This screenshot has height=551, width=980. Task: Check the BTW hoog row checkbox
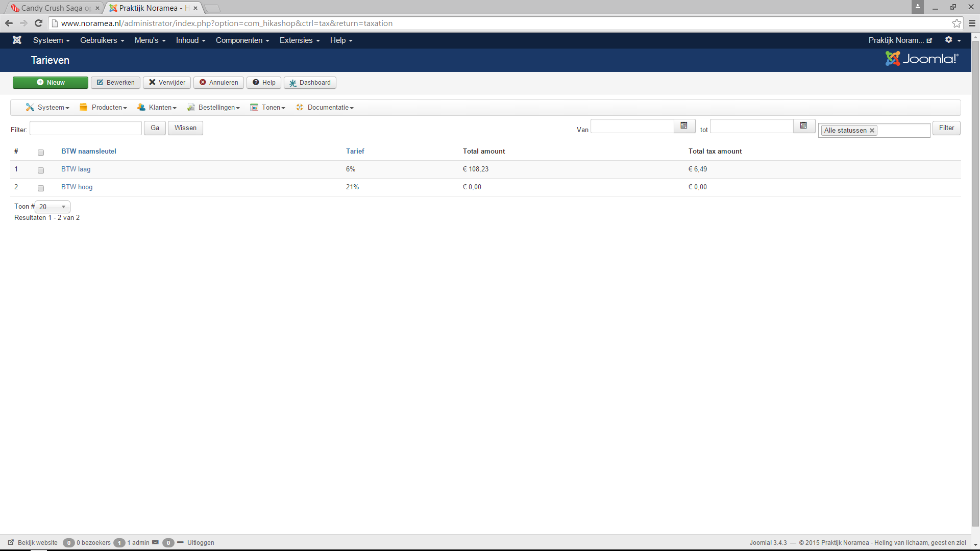pyautogui.click(x=41, y=188)
